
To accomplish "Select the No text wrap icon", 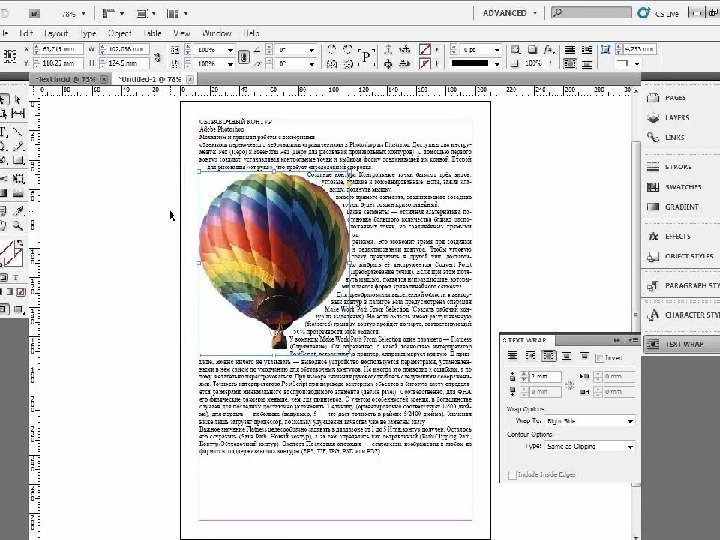I will (512, 355).
